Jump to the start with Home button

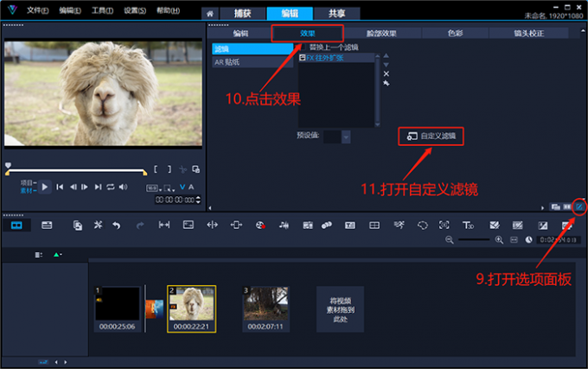coord(60,187)
